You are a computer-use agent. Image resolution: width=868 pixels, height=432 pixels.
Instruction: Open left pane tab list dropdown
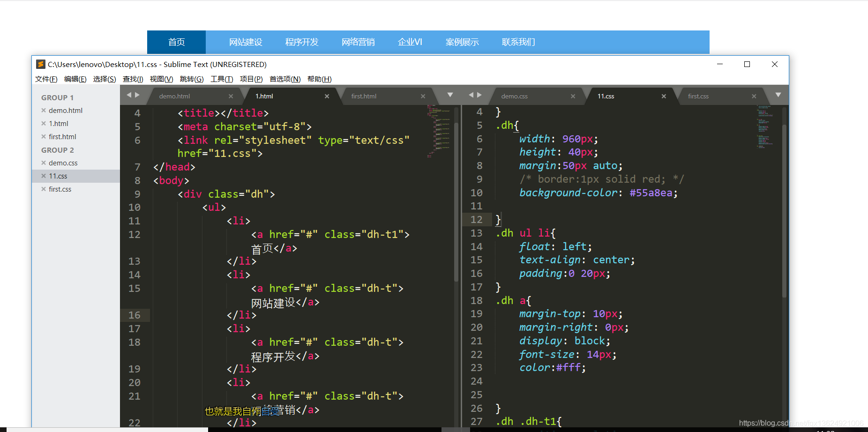pos(450,95)
